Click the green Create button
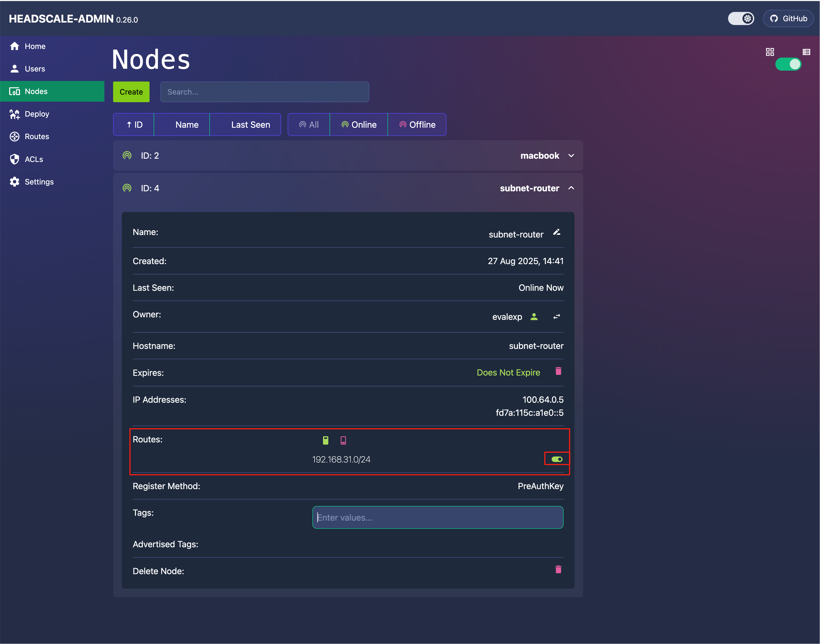 (x=131, y=92)
